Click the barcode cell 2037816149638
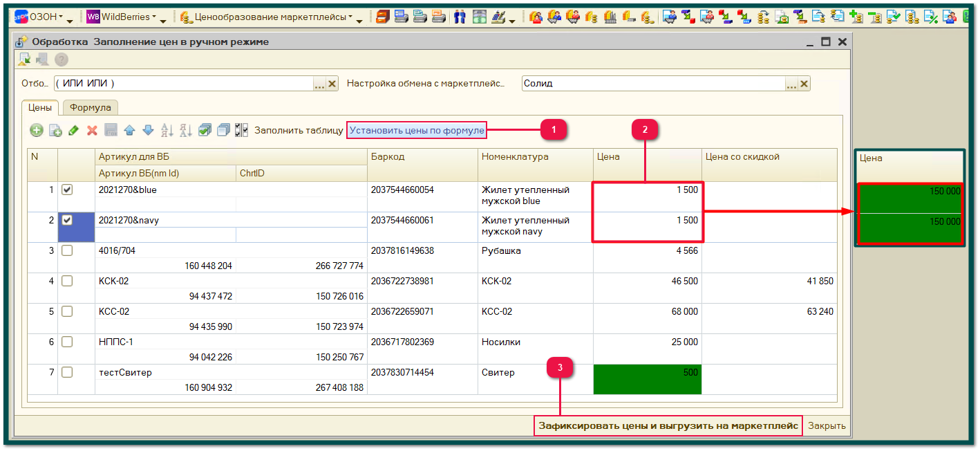Screen dimensions: 980x451 pyautogui.click(x=423, y=257)
